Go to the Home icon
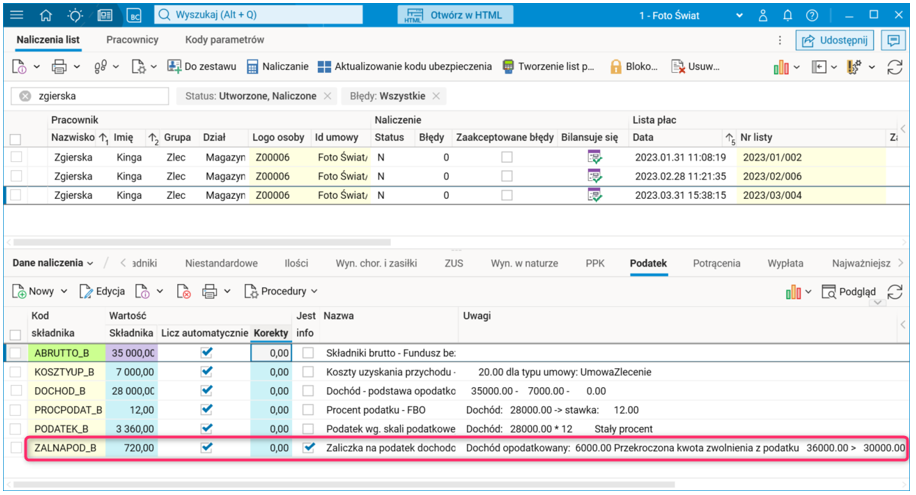The width and height of the screenshot is (916, 495). [46, 15]
